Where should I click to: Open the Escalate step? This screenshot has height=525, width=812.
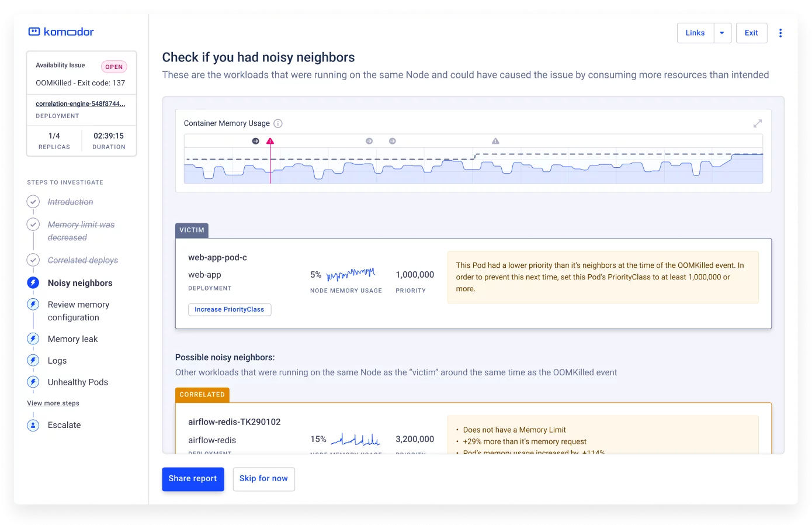click(64, 425)
